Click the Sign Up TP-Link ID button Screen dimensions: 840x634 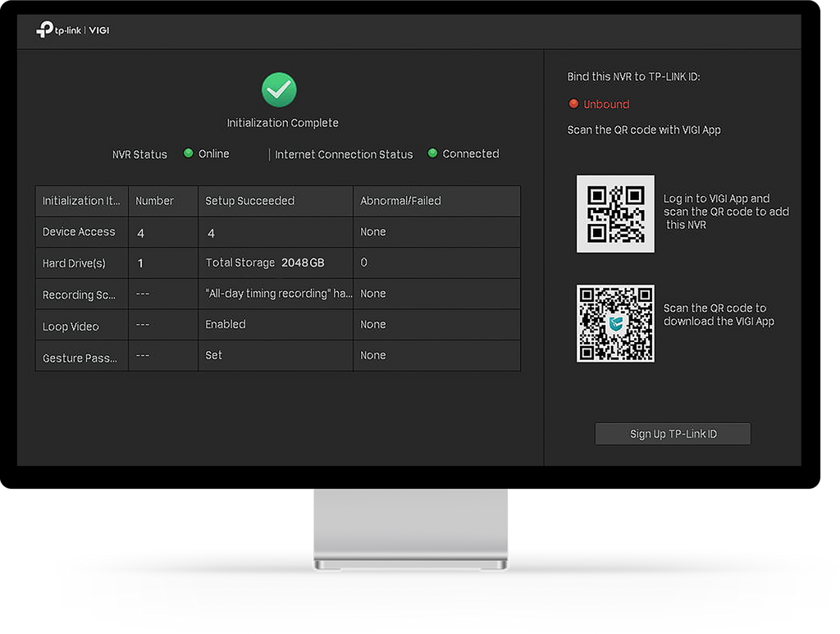673,434
